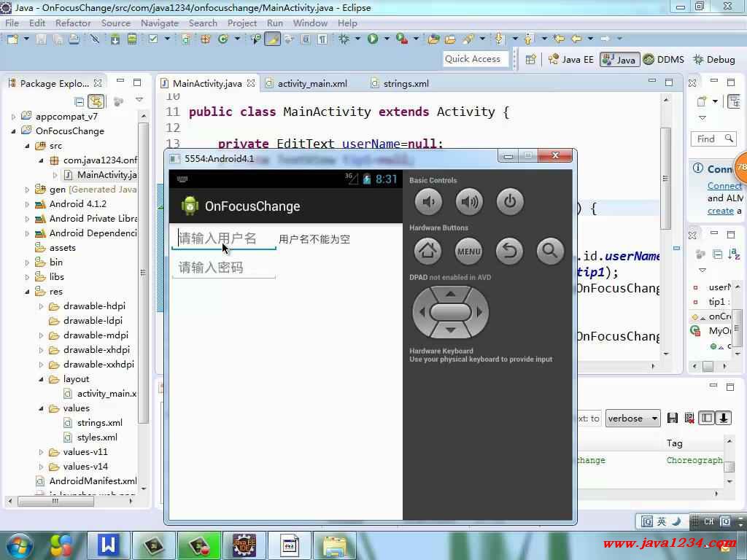Switch to the Java EE perspective

point(570,60)
